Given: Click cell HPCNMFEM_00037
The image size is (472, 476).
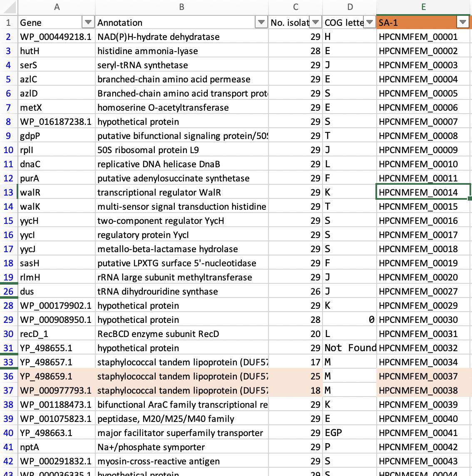Looking at the screenshot, I should [423, 377].
